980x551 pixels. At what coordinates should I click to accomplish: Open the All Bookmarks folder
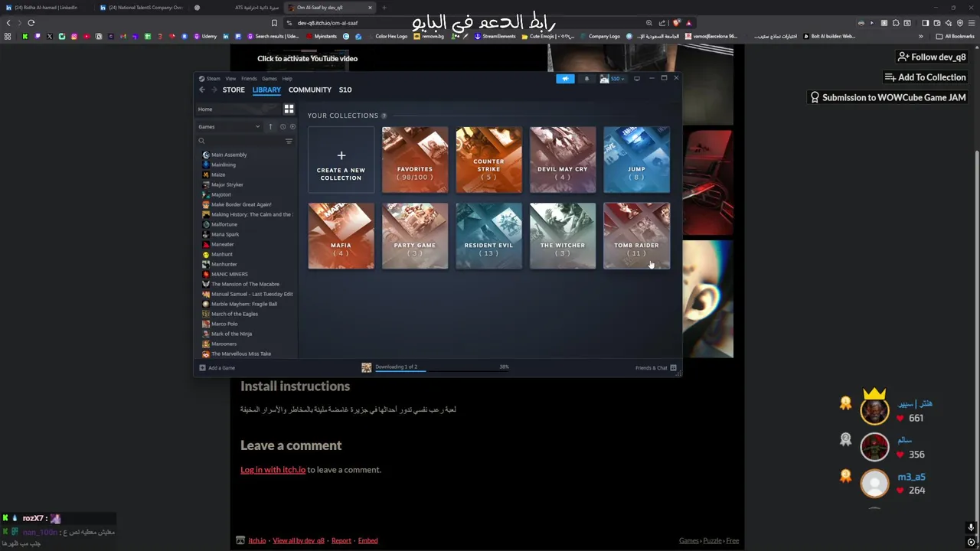[955, 36]
